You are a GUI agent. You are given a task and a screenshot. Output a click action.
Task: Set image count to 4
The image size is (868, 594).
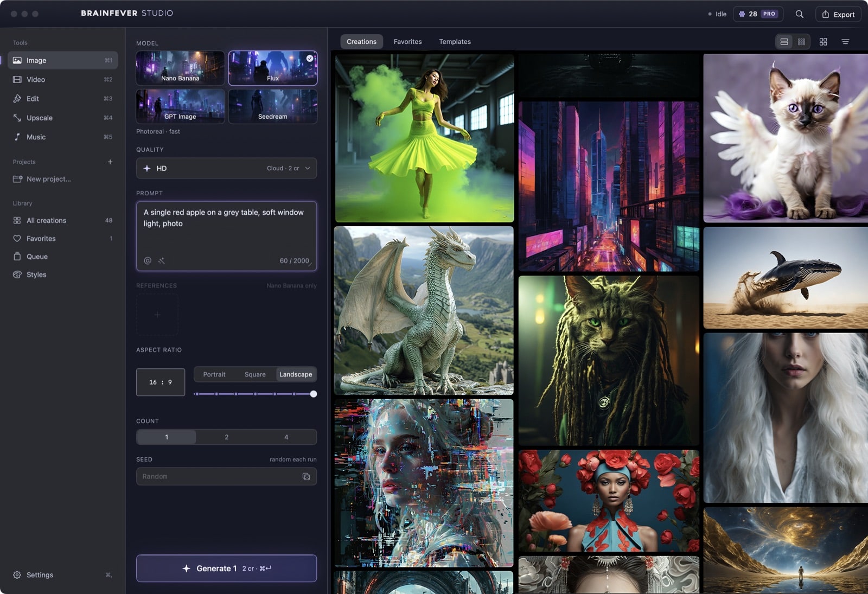click(x=286, y=437)
